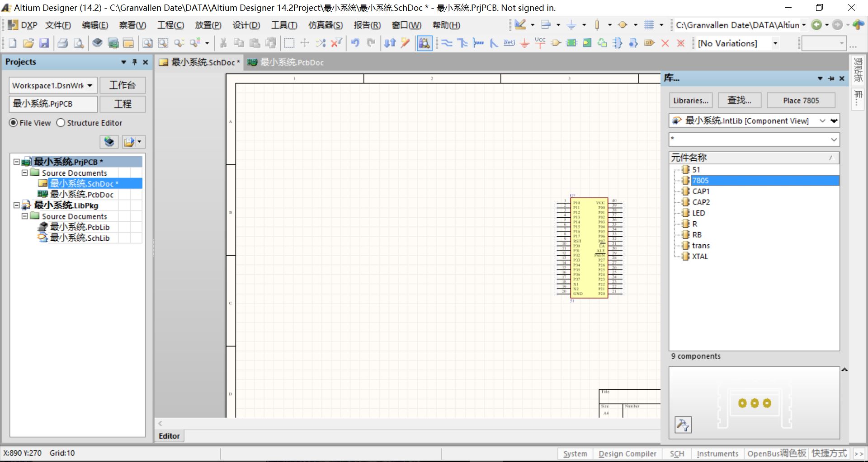
Task: Select Structure Editor radio button
Action: 89,123
